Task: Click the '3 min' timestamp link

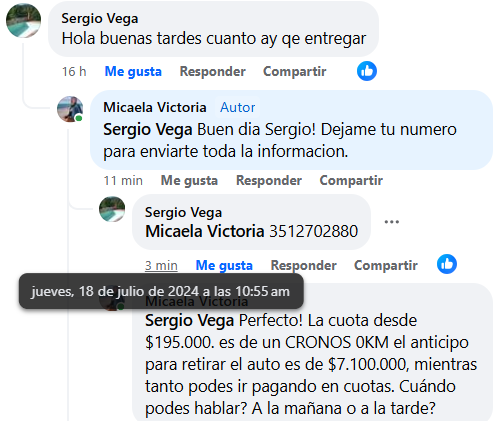Action: pyautogui.click(x=161, y=266)
